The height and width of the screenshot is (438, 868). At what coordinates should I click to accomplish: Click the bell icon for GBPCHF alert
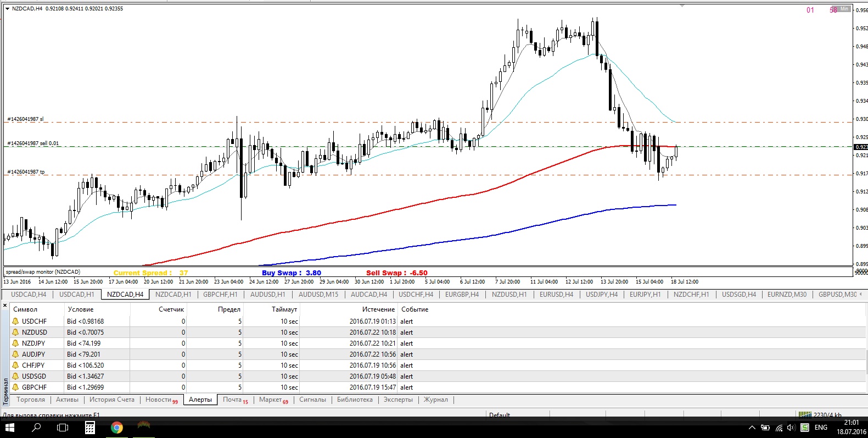point(15,387)
